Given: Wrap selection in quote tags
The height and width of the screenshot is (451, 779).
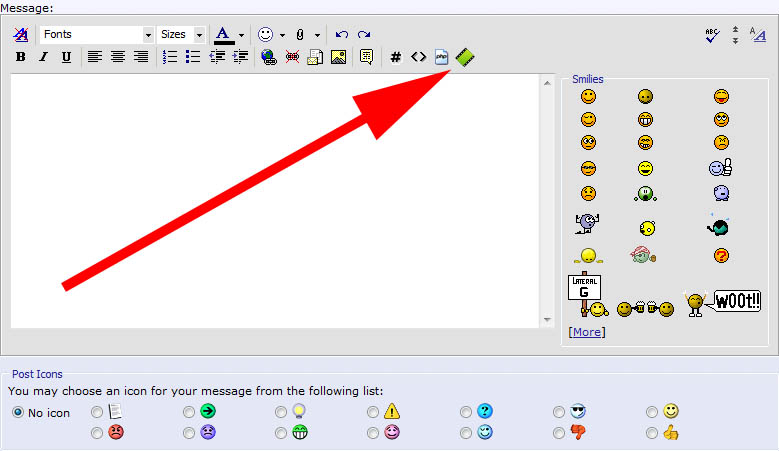Looking at the screenshot, I should click(x=366, y=57).
